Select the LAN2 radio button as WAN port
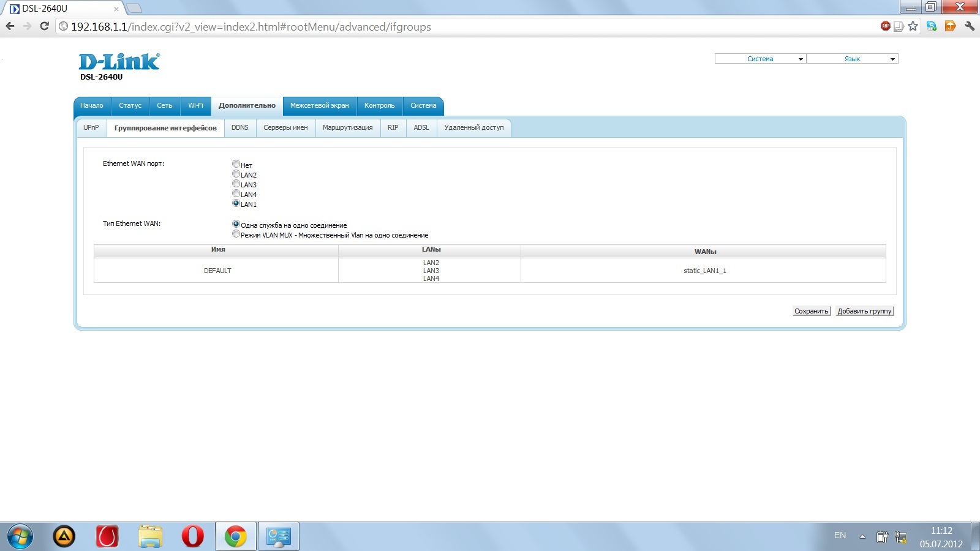The image size is (980, 551). click(x=236, y=174)
